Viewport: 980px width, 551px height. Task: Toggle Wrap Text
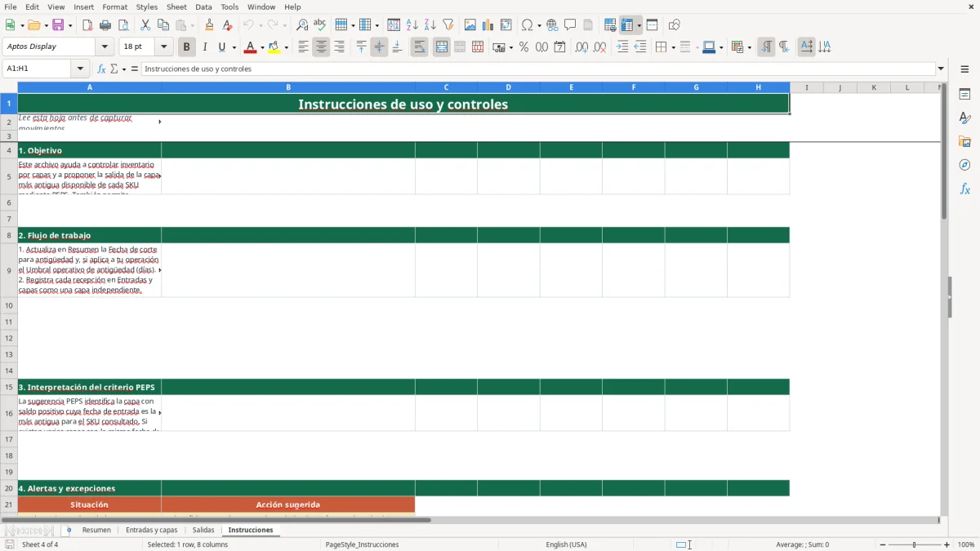click(x=419, y=47)
